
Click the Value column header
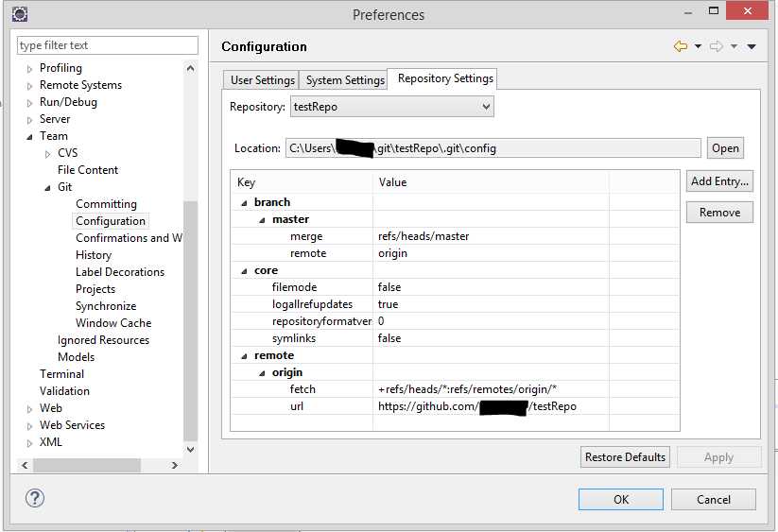[x=491, y=182]
